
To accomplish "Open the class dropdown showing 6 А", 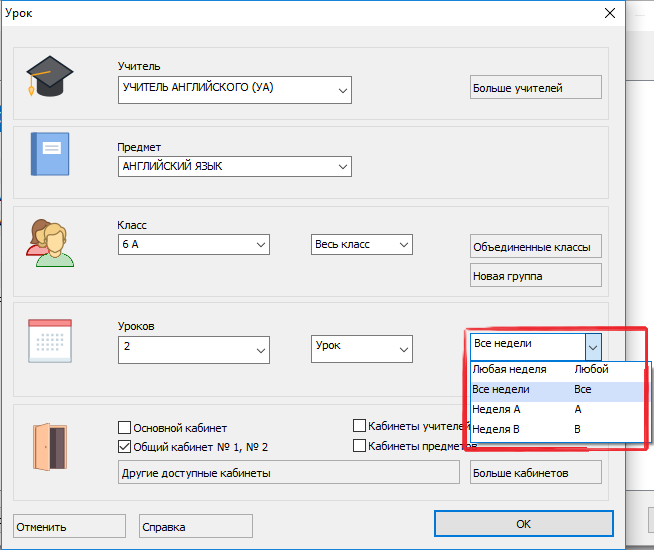I will click(x=261, y=244).
